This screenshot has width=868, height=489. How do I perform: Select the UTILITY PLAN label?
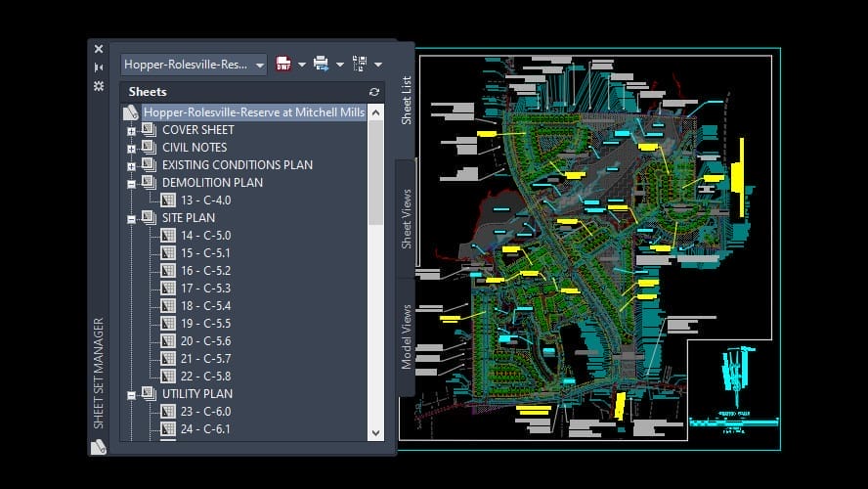coord(197,394)
